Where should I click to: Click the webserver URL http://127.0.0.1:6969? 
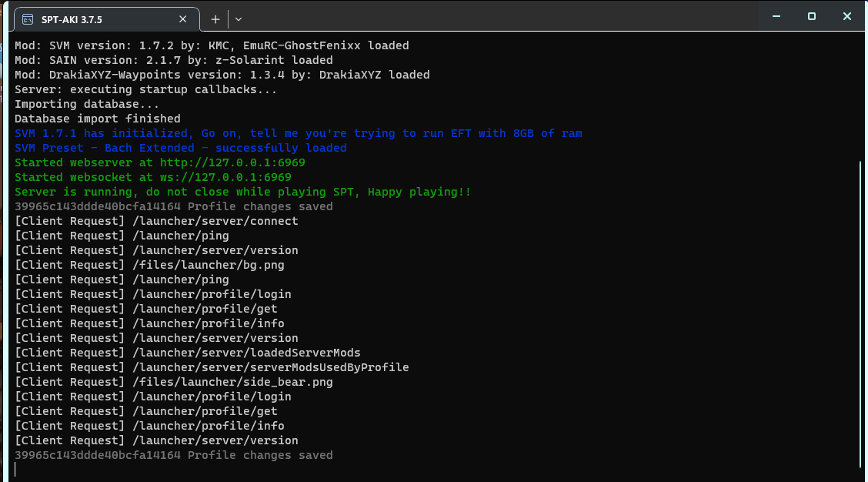232,162
